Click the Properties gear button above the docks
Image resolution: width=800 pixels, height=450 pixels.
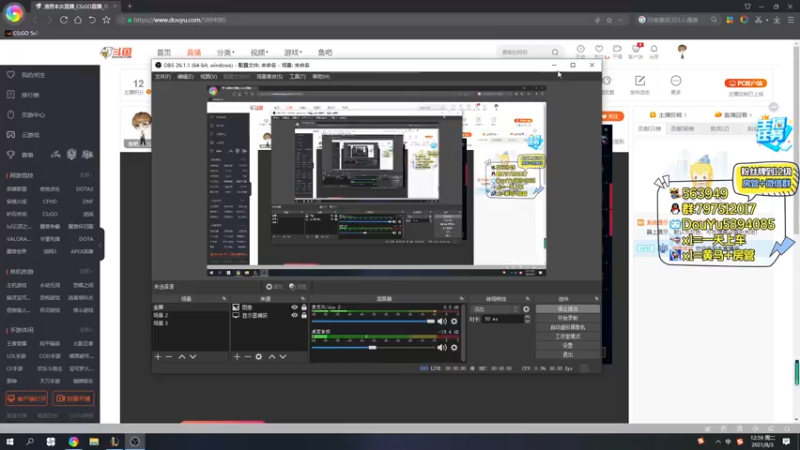[274, 287]
